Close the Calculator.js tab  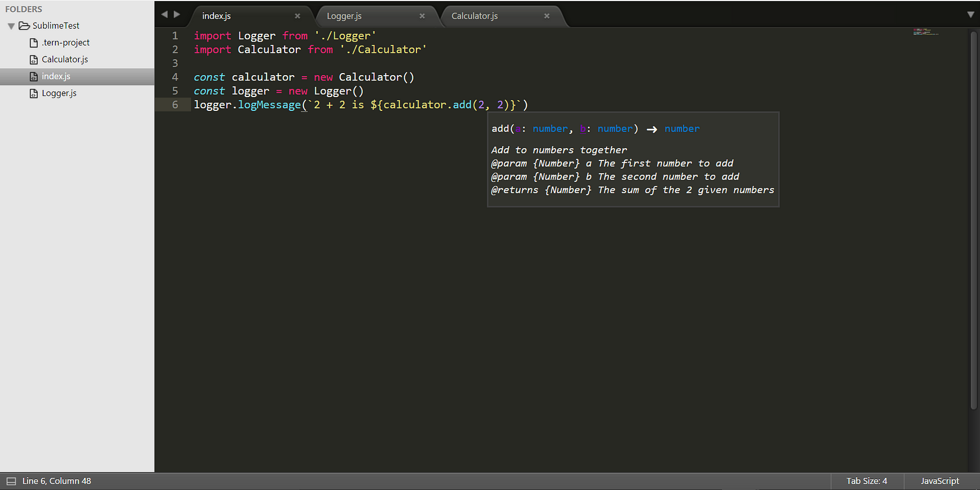tap(547, 16)
